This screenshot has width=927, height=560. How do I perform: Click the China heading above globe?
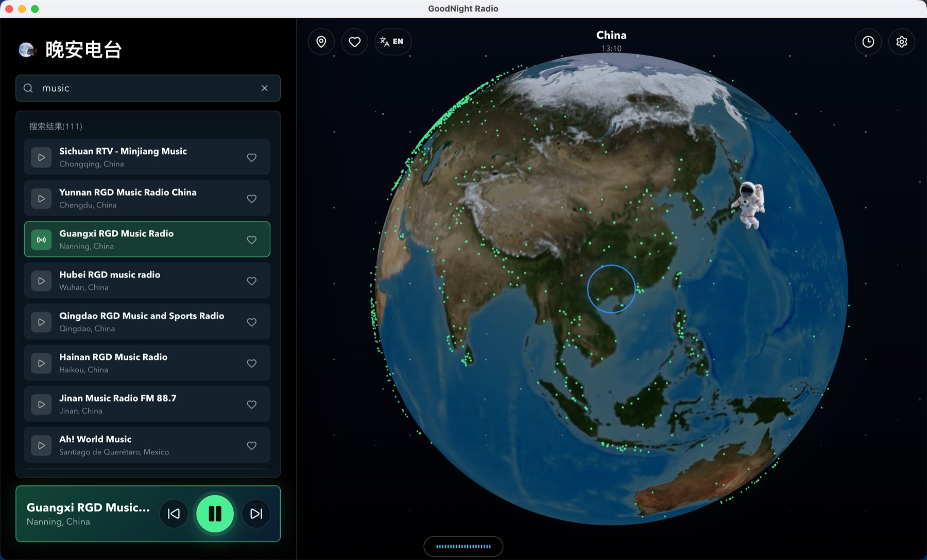pyautogui.click(x=611, y=36)
